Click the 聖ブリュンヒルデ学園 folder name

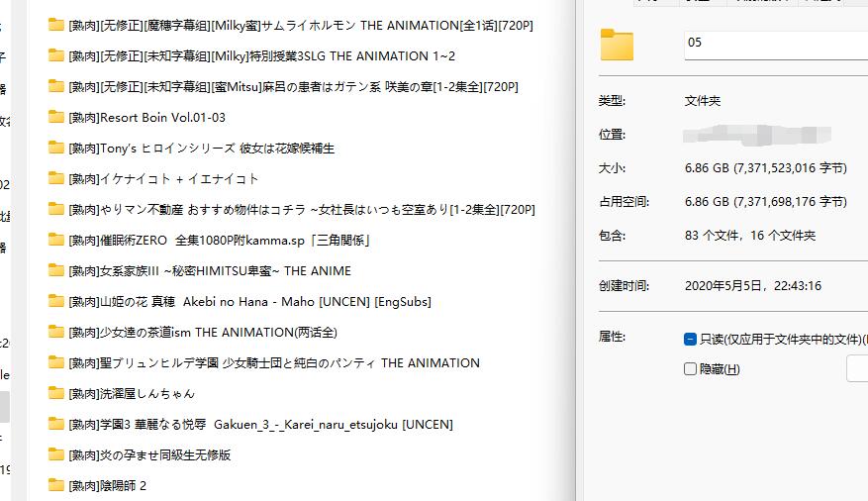tap(274, 363)
